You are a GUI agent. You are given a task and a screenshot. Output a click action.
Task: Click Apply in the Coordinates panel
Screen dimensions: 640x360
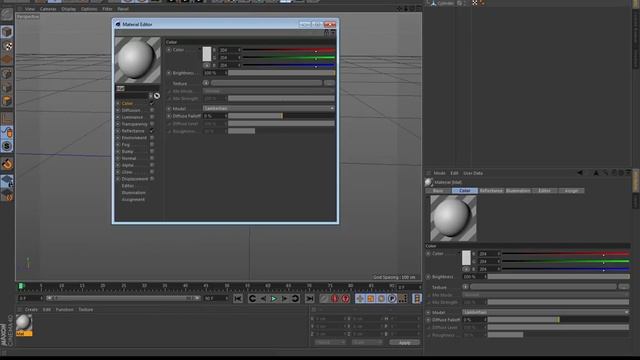click(404, 342)
